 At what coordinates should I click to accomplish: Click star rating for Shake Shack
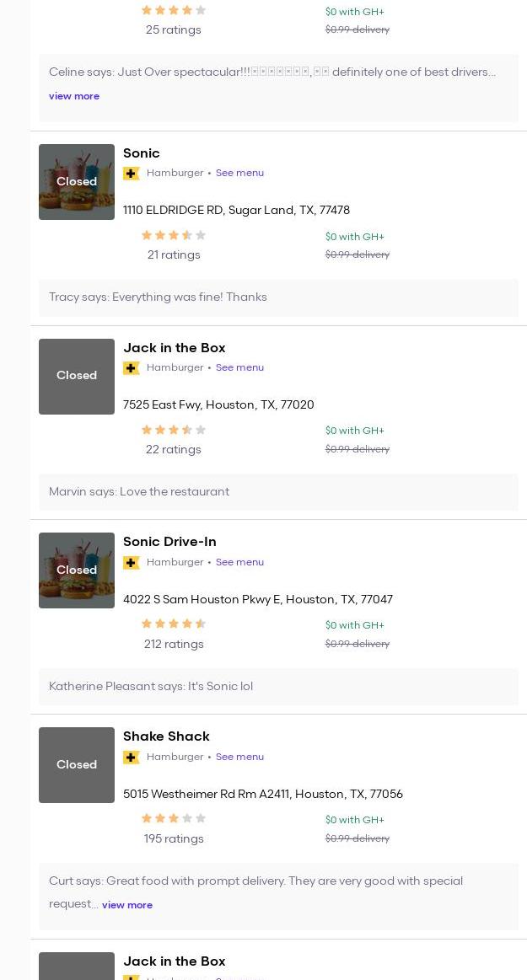click(x=174, y=818)
